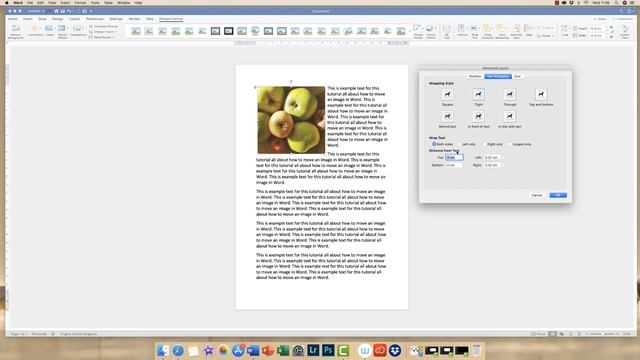Open the Selection Pane from ribbon
The height and width of the screenshot is (360, 640).
point(516,31)
